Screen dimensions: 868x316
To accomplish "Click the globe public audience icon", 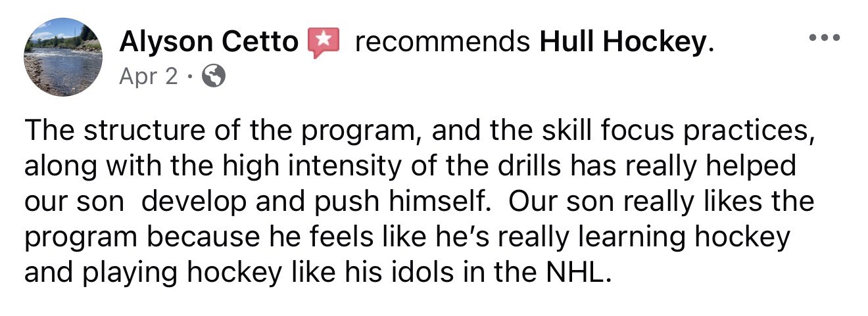I will pyautogui.click(x=214, y=76).
